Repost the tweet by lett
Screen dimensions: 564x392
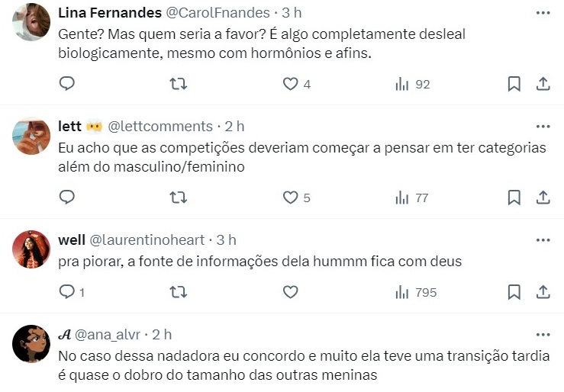(x=178, y=198)
